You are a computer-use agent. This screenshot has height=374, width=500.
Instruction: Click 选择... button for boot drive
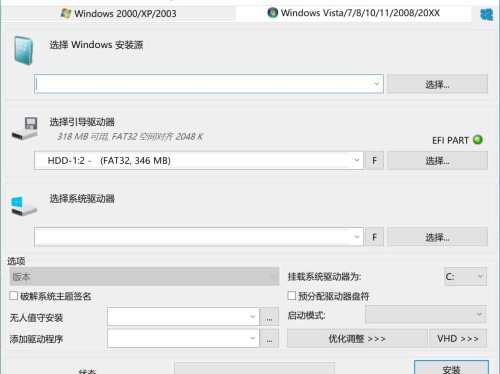[437, 161]
